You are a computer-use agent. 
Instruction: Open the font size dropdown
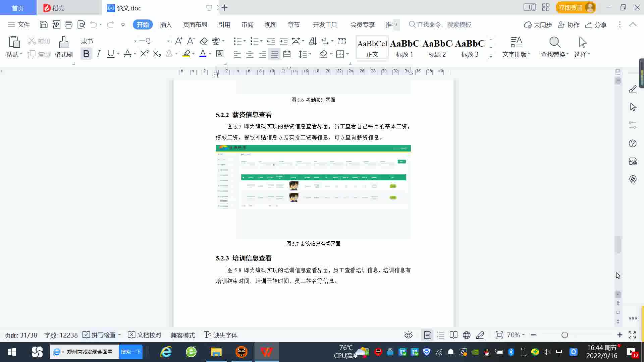click(168, 41)
